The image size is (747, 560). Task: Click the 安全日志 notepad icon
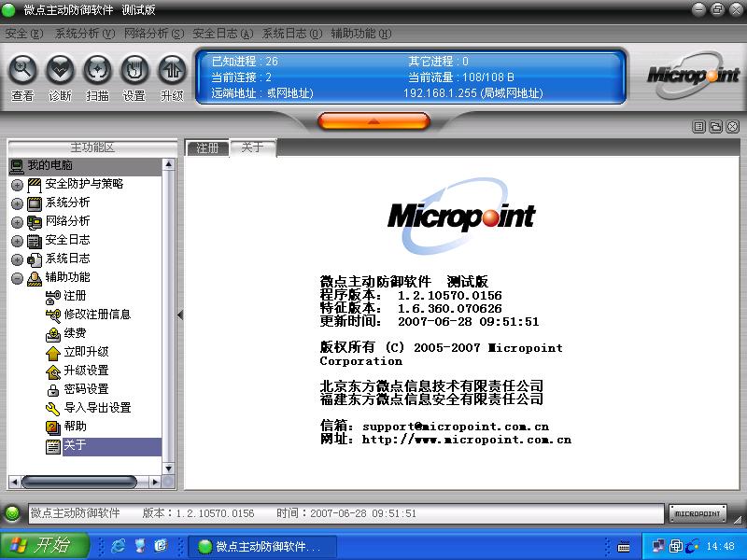point(35,241)
